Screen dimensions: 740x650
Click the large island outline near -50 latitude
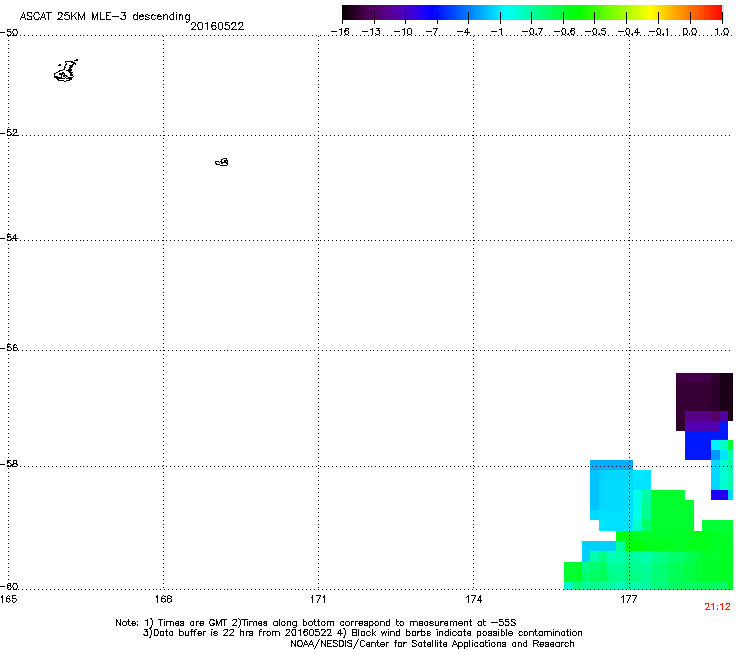click(66, 71)
